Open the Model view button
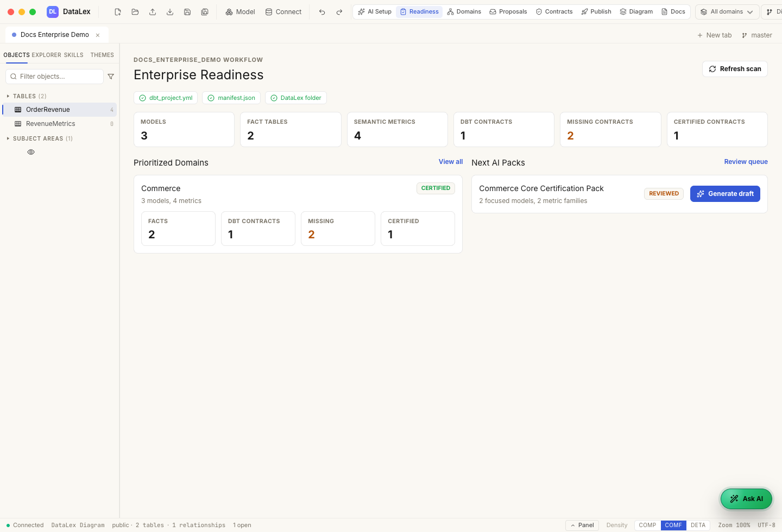 tap(240, 12)
